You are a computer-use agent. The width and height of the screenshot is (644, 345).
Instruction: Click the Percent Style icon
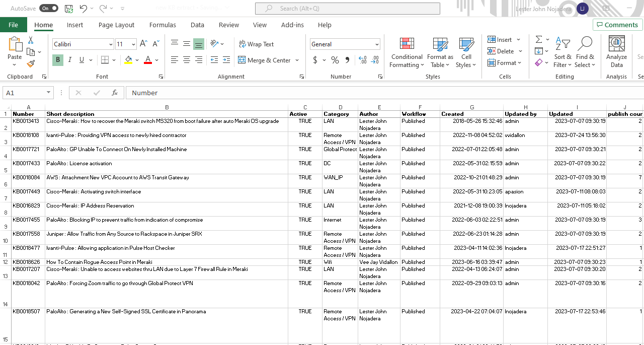click(x=335, y=60)
